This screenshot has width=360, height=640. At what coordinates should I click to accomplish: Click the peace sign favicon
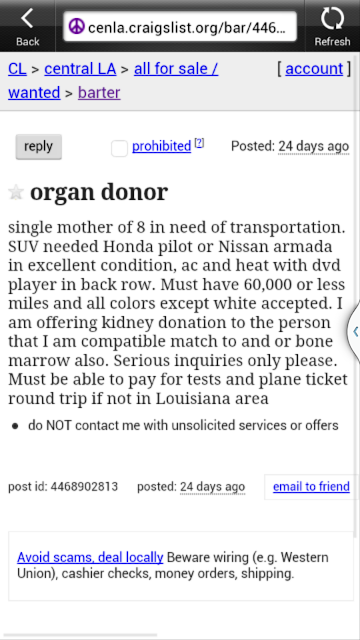click(x=76, y=27)
